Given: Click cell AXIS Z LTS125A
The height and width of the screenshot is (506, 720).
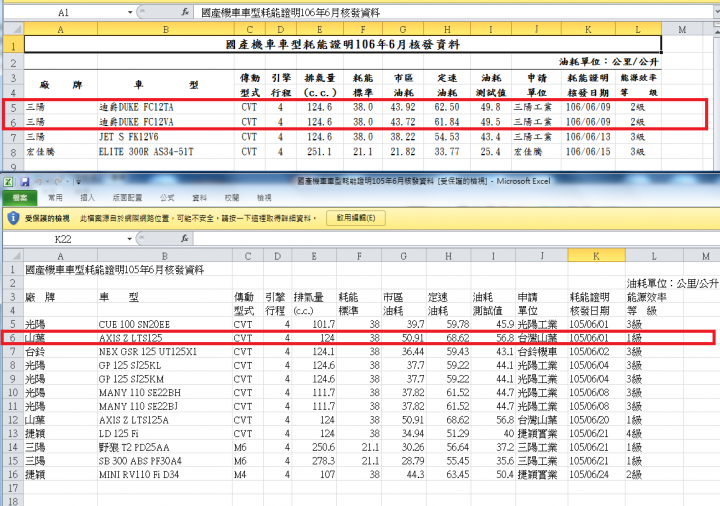Looking at the screenshot, I should tap(165, 420).
